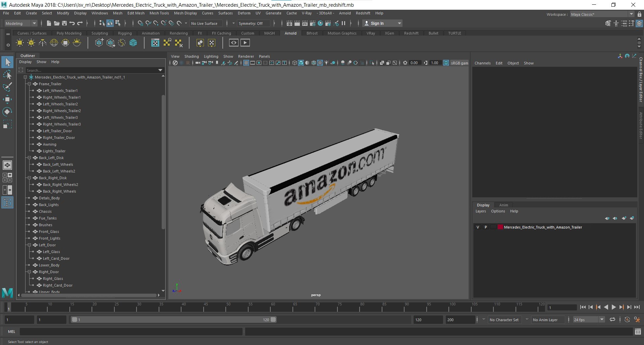Open the Script Editor icon

[x=638, y=332]
